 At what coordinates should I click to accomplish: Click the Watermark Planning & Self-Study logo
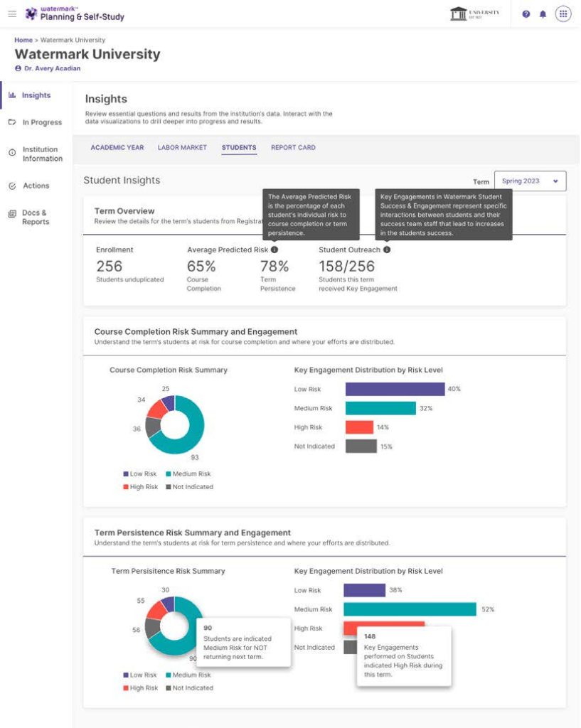(75, 14)
